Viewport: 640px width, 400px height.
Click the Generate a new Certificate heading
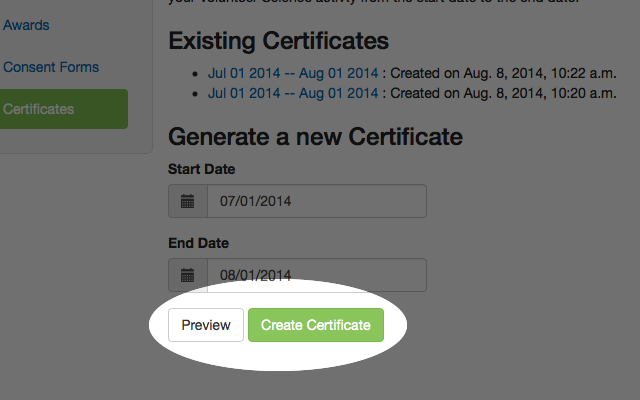point(315,136)
